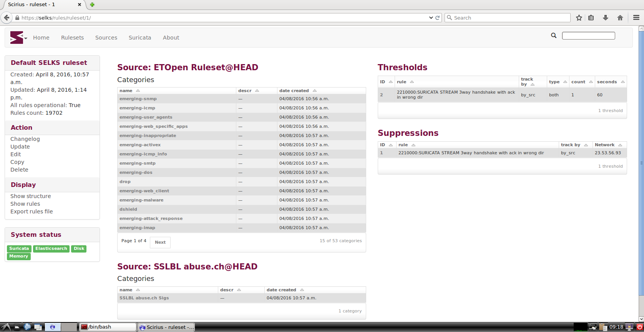The height and width of the screenshot is (332, 644).
Task: Open the threshold rule 2210000 in Thresholds table
Action: tap(456, 95)
